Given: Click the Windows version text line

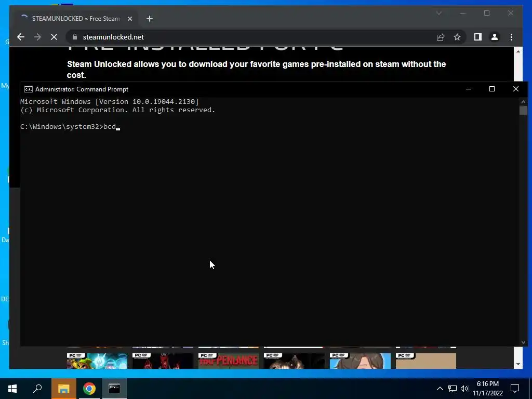Looking at the screenshot, I should (x=110, y=101).
